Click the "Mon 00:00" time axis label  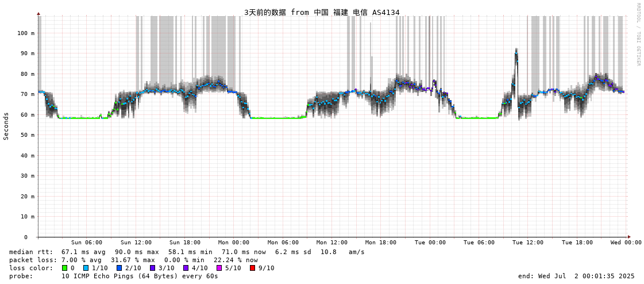click(x=234, y=243)
